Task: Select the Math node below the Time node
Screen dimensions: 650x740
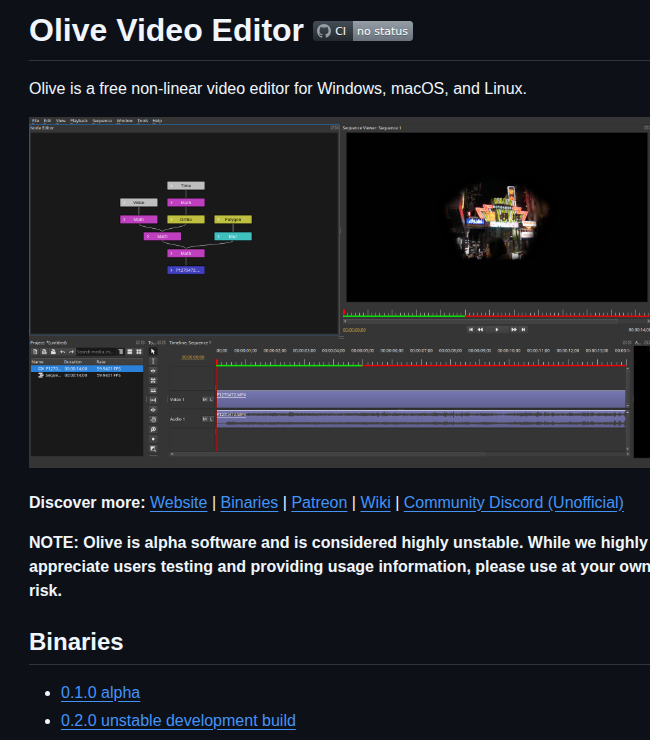Action: 186,202
